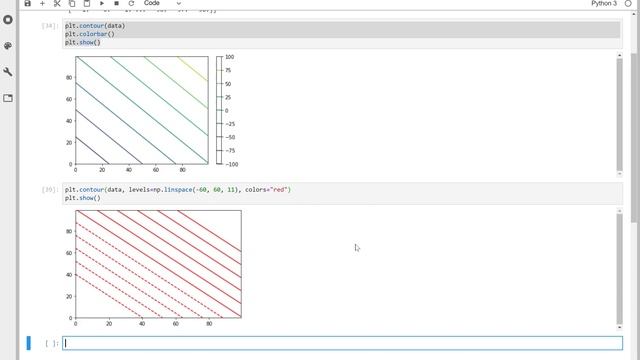Open the running kernels sidebar panel
This screenshot has width=640, height=360.
pos(8,20)
